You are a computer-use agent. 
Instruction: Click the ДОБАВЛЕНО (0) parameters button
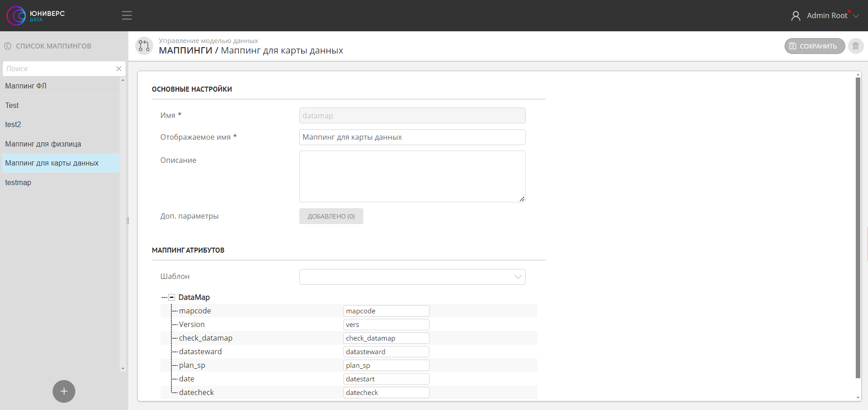click(x=331, y=216)
